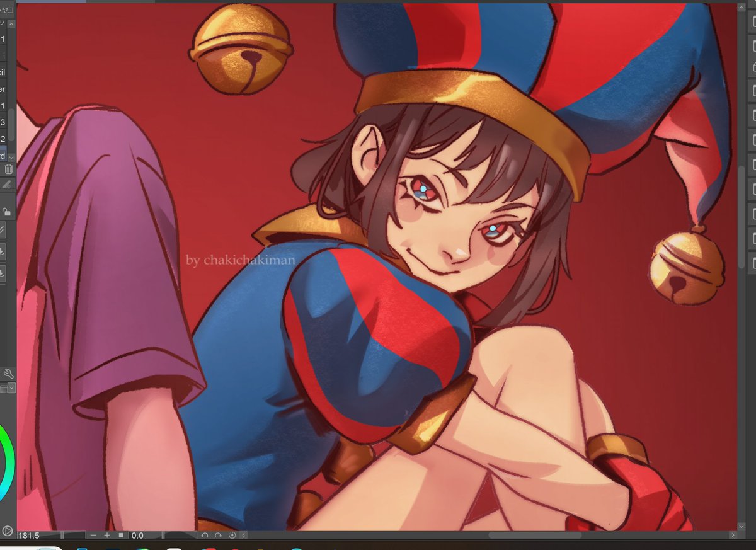Rotate canvas left with counterclockwise arrow
The width and height of the screenshot is (756, 550).
pyautogui.click(x=204, y=536)
